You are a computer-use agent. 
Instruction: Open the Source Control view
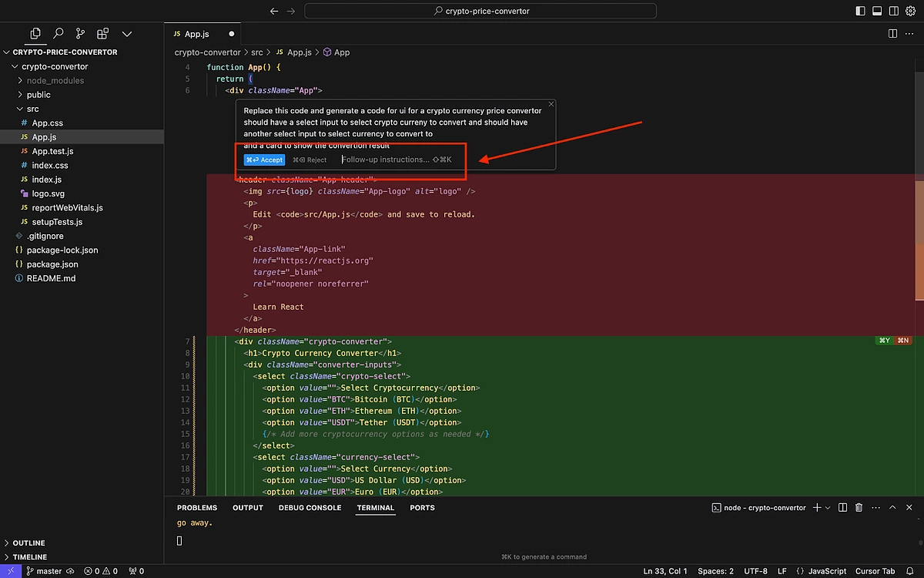[80, 34]
